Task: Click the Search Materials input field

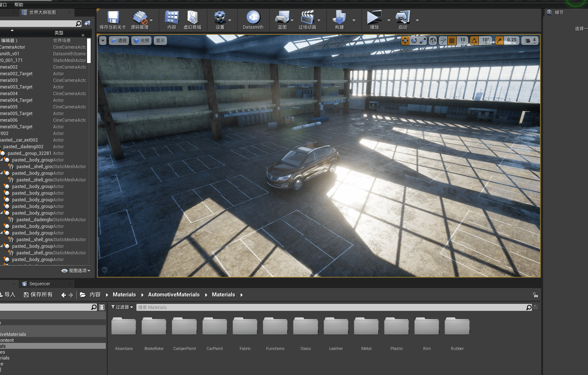Action: (331, 307)
